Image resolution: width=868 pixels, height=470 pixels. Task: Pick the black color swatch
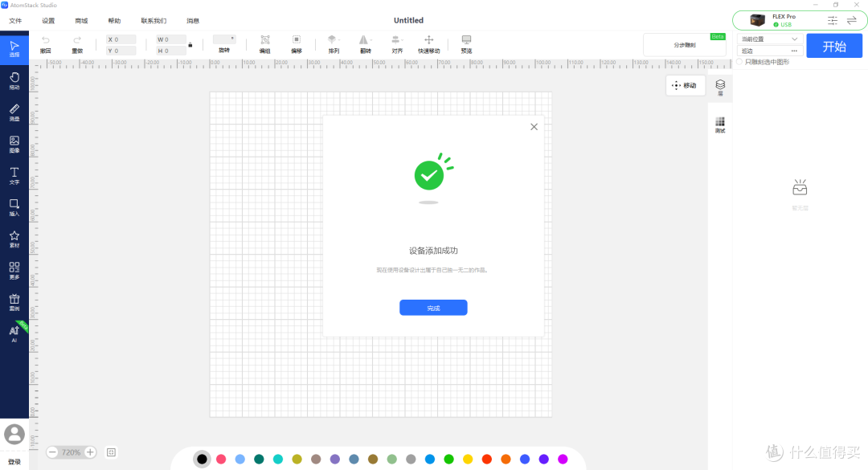click(202, 459)
